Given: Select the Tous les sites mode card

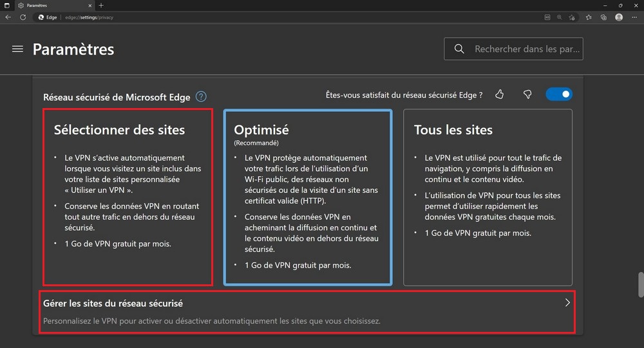Looking at the screenshot, I should 488,197.
